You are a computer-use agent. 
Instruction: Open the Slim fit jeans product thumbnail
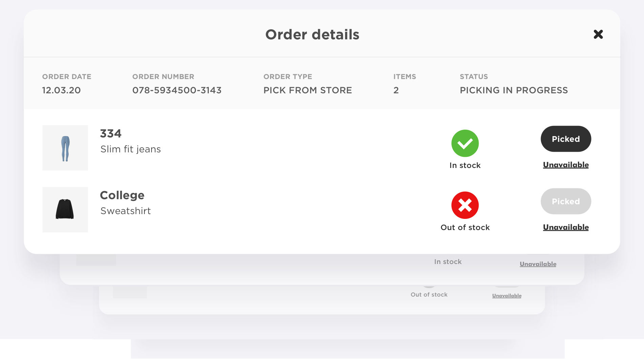pyautogui.click(x=65, y=148)
